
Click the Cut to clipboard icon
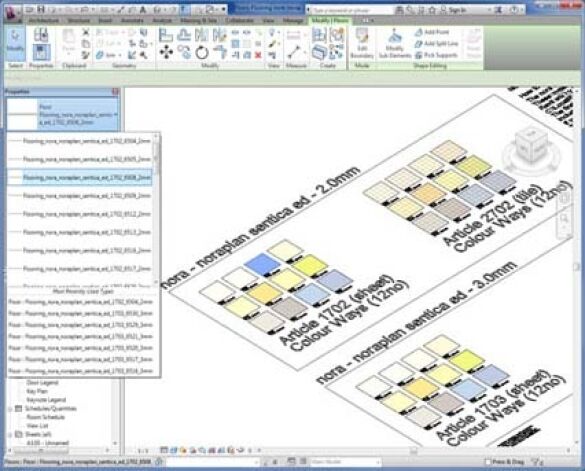[x=86, y=32]
